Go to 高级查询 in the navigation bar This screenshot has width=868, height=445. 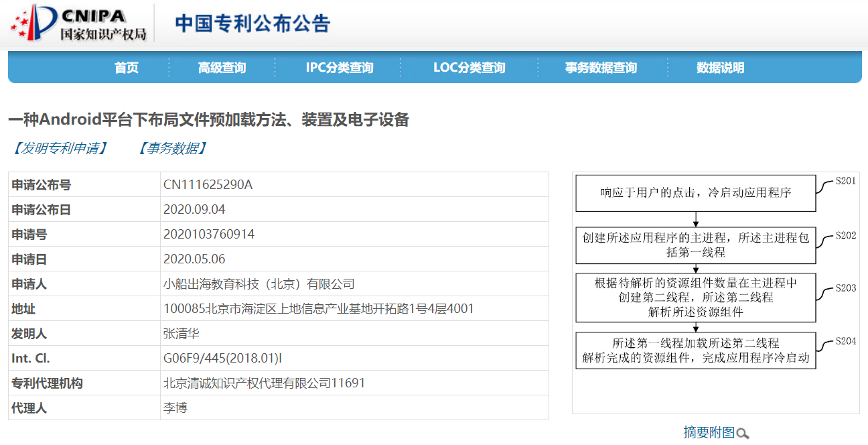(x=222, y=68)
